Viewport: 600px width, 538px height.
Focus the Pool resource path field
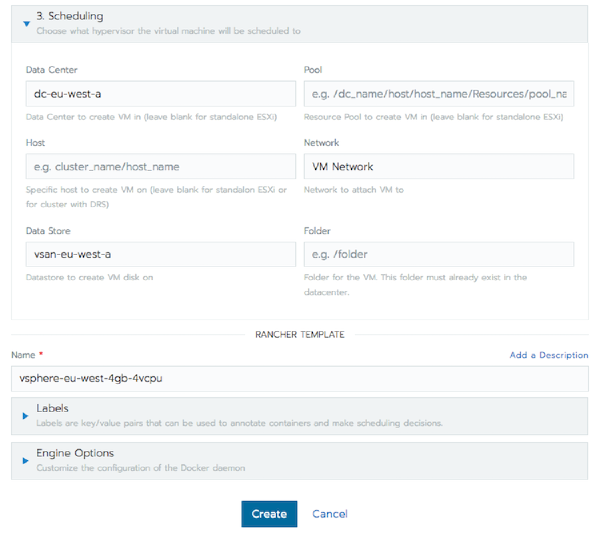pyautogui.click(x=438, y=93)
